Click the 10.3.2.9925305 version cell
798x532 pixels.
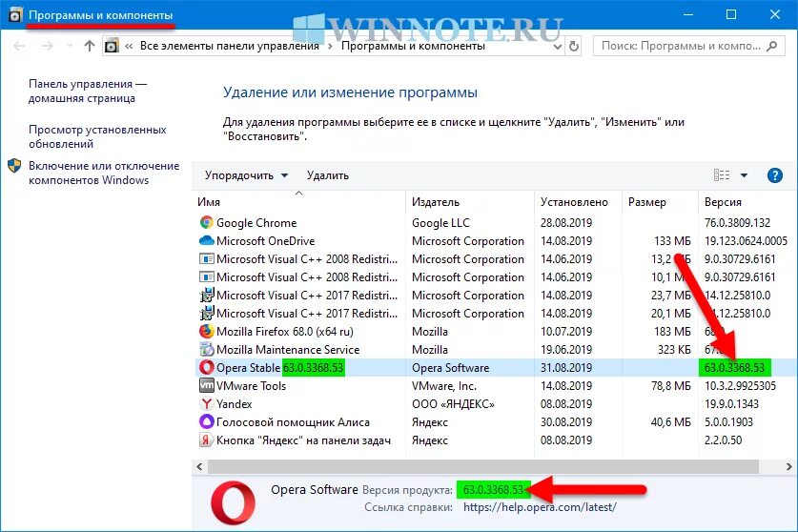[x=740, y=386]
